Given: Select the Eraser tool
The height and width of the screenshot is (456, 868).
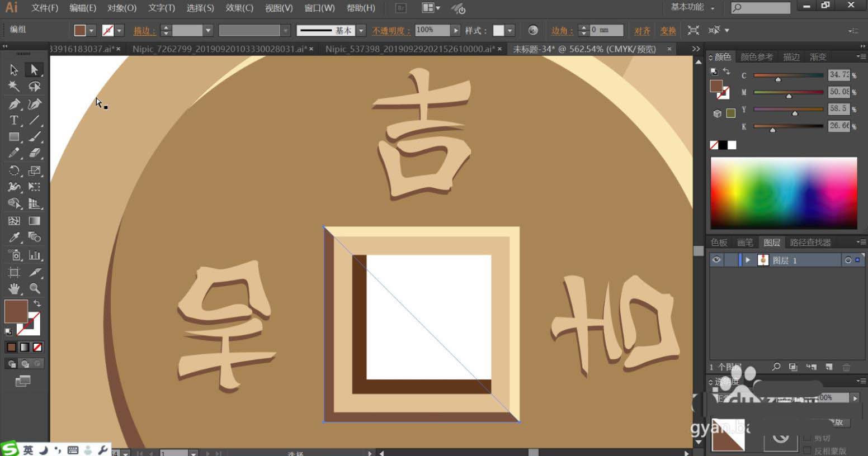Looking at the screenshot, I should coord(34,153).
